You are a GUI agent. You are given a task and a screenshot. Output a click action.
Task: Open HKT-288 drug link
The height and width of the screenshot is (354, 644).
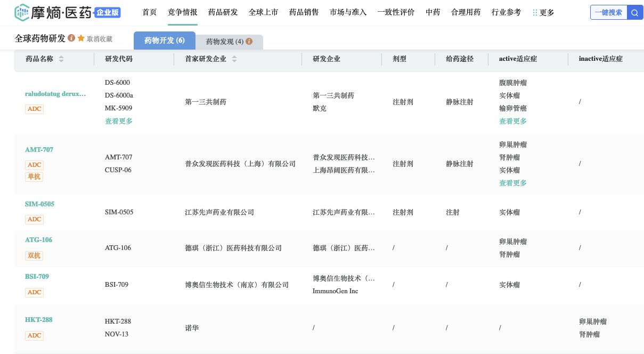38,320
